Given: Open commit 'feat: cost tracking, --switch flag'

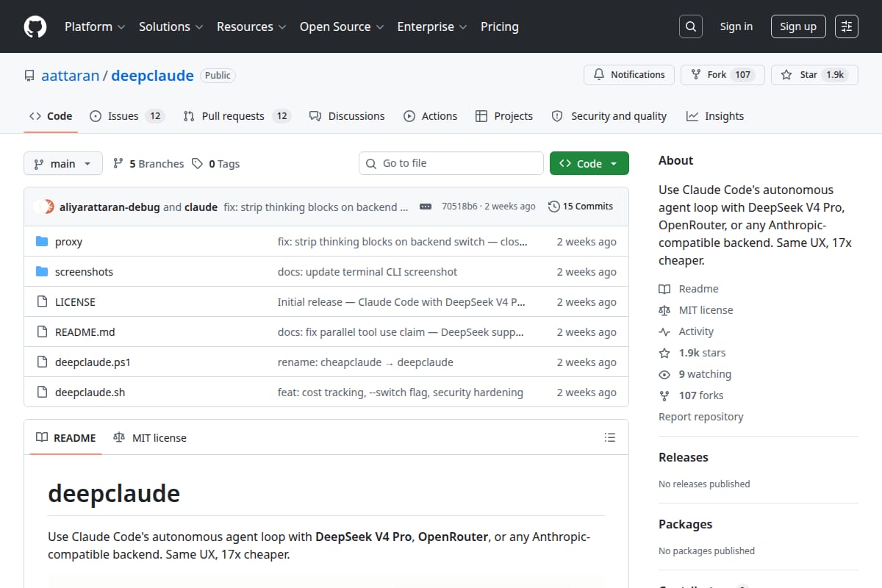Looking at the screenshot, I should [x=401, y=392].
